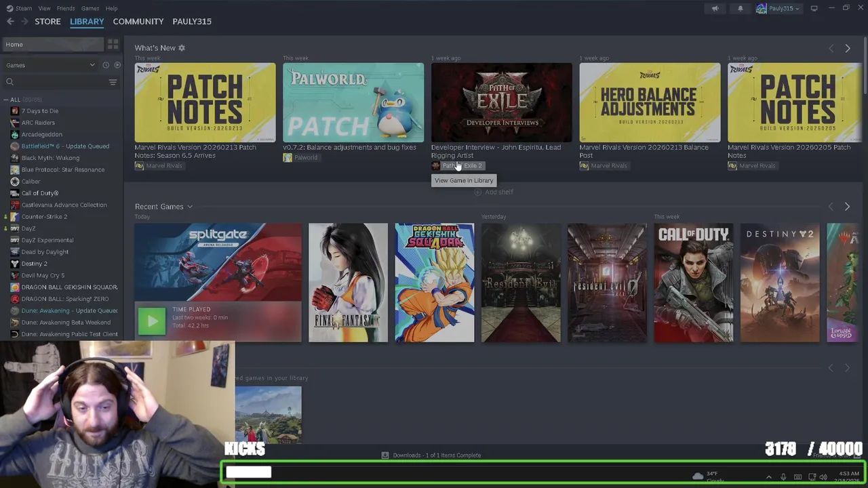The height and width of the screenshot is (488, 868).
Task: Select ARC Raiders in the games list
Action: click(x=38, y=123)
